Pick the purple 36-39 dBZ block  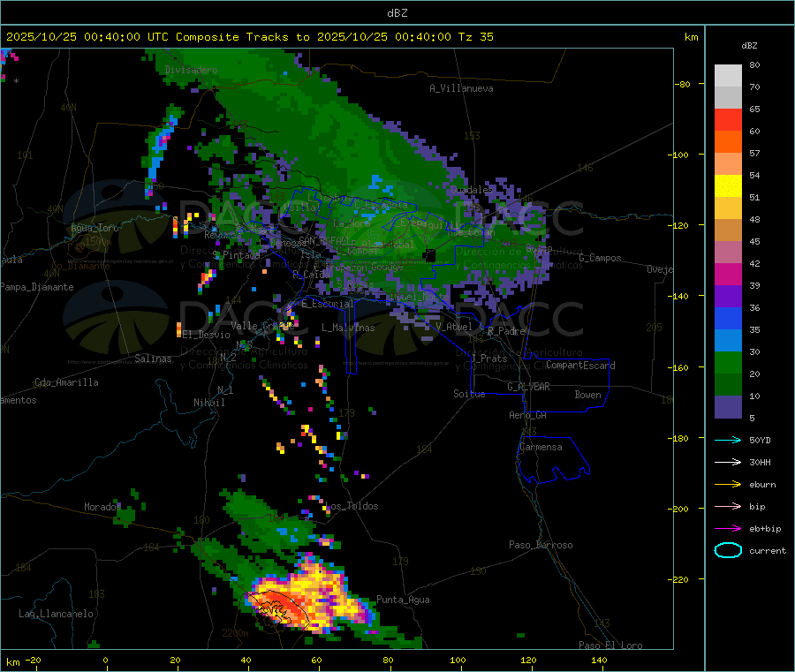728,297
